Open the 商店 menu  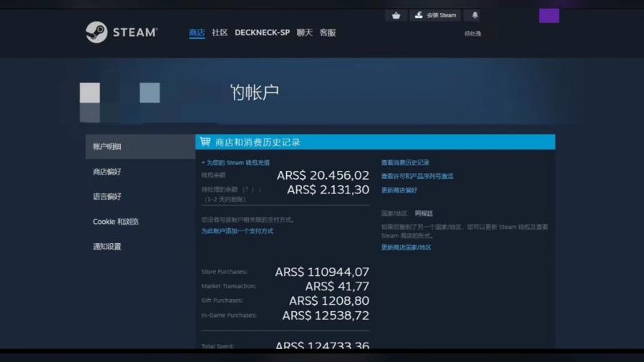click(x=197, y=33)
